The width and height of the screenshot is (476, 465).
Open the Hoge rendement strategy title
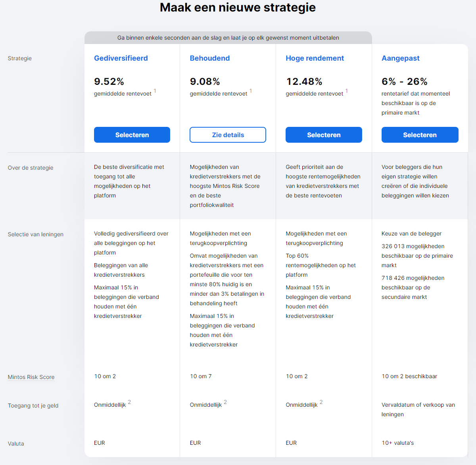click(315, 58)
